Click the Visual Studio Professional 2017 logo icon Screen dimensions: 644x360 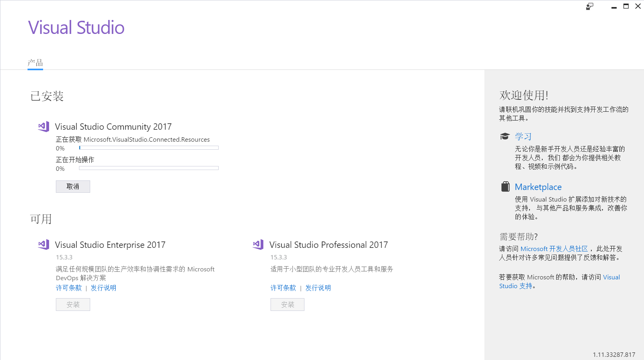click(x=258, y=245)
